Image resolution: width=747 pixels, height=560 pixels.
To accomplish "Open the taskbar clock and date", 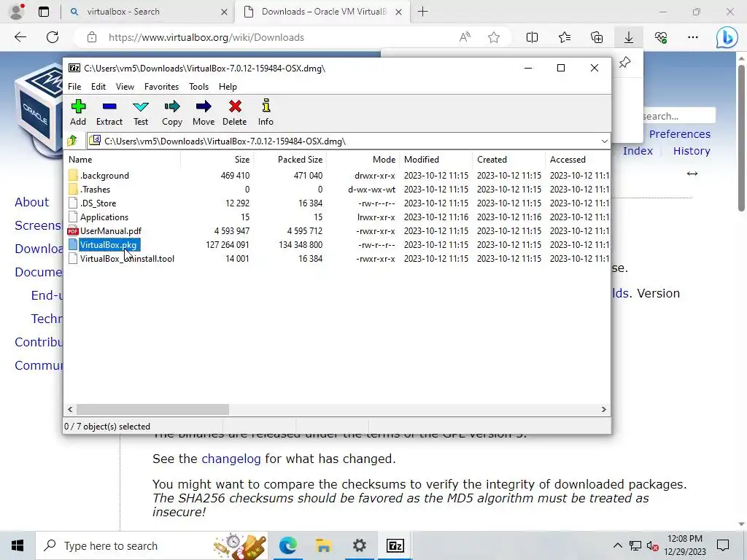I will point(684,545).
